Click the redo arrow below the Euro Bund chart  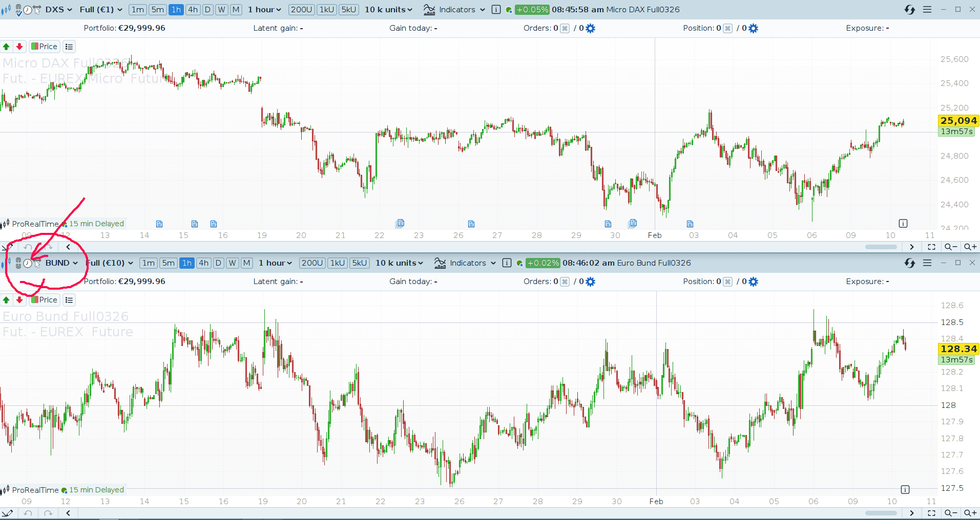[x=48, y=513]
